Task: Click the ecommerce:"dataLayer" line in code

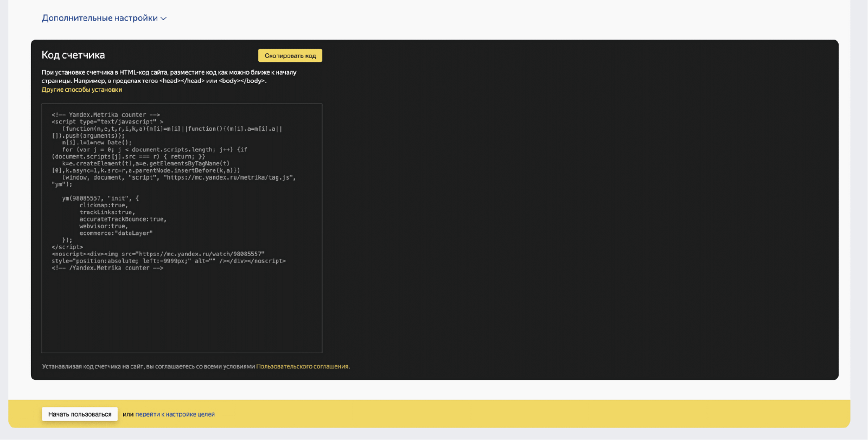Action: tap(116, 233)
